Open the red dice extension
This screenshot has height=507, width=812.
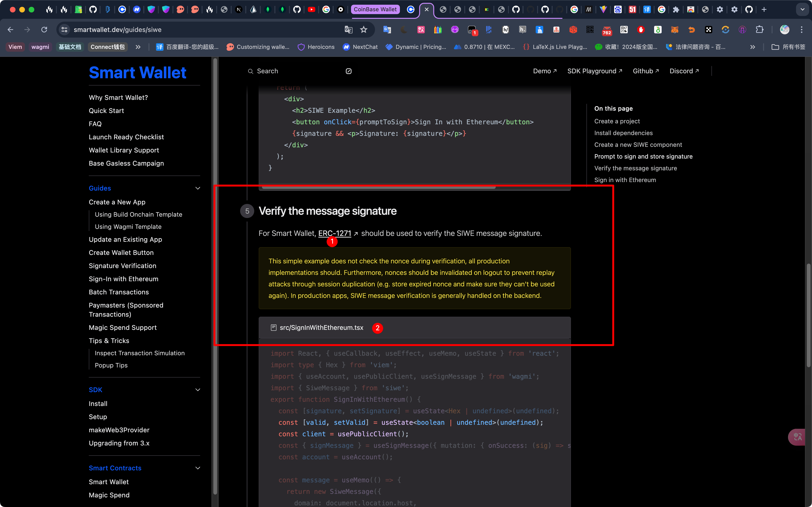tap(573, 30)
